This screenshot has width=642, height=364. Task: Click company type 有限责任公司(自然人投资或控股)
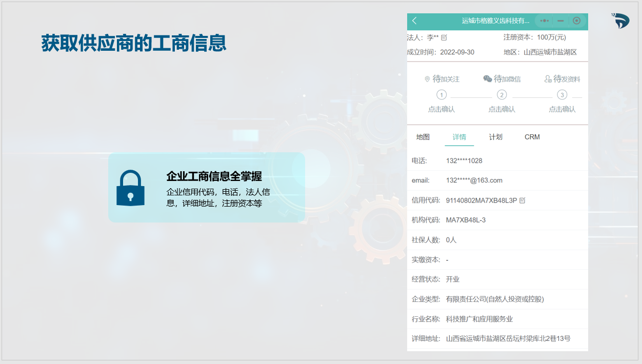pyautogui.click(x=495, y=299)
